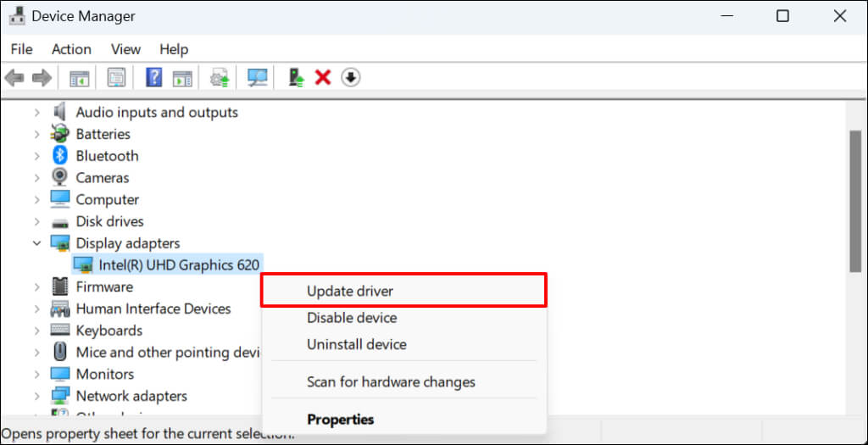
Task: Click the red X Uninstall device icon
Action: point(323,77)
